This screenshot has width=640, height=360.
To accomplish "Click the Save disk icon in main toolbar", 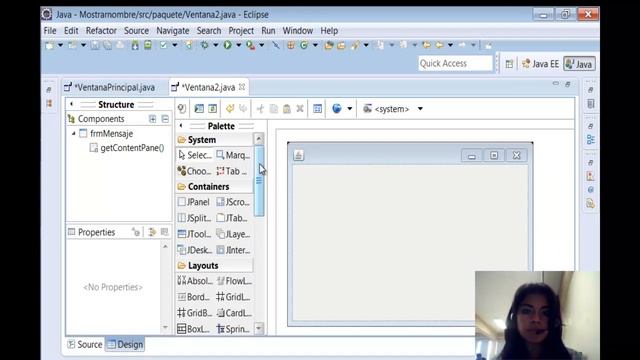I will [95, 45].
